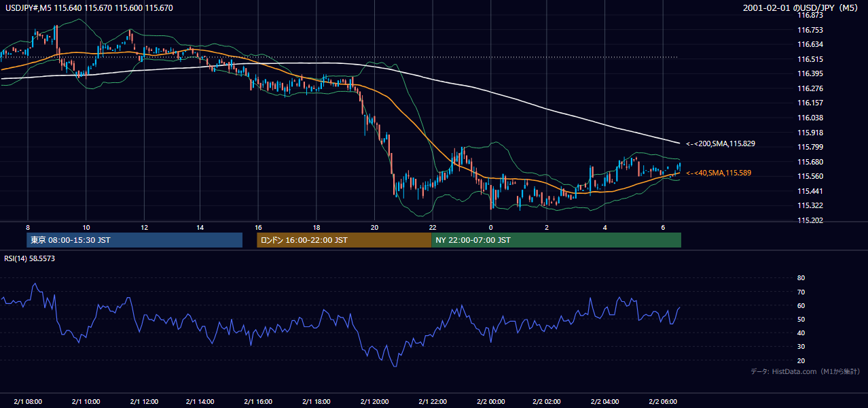Click the 2/1 20:00 time axis label
This screenshot has height=408, width=868.
374,402
